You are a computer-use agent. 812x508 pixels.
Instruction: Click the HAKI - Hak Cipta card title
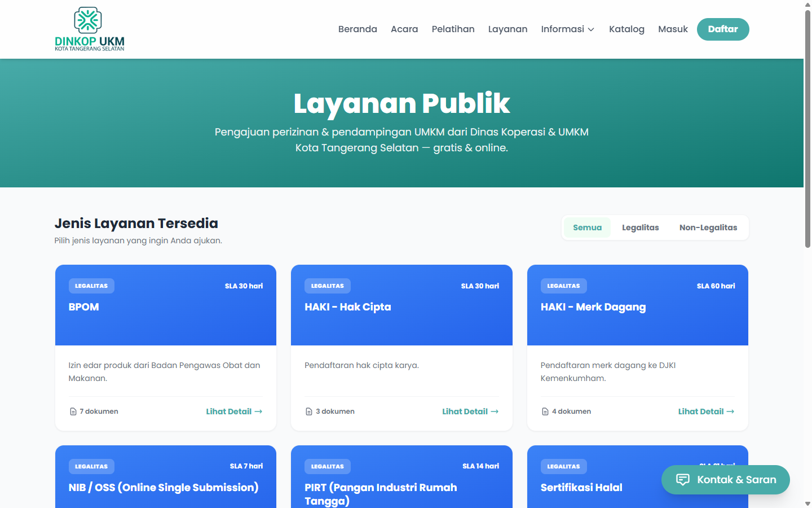coord(347,307)
